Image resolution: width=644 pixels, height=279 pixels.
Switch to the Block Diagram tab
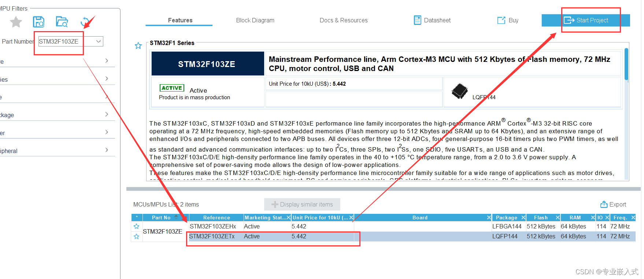(x=255, y=20)
